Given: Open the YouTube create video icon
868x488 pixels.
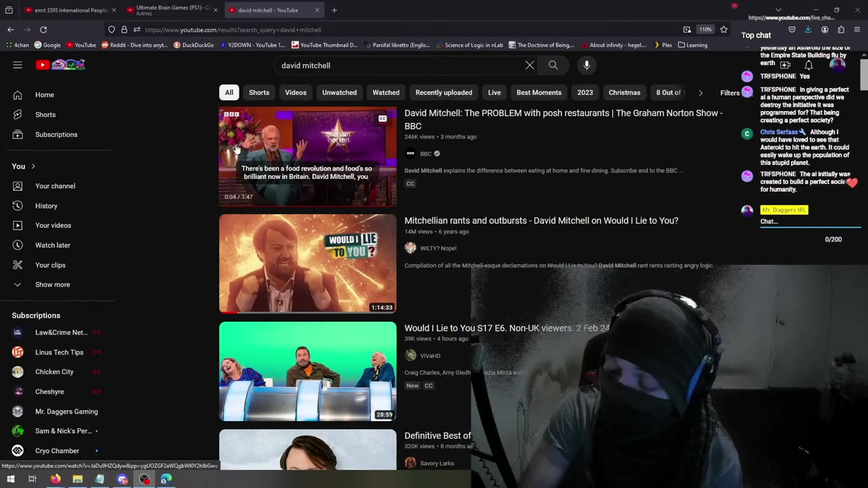Looking at the screenshot, I should tap(785, 65).
